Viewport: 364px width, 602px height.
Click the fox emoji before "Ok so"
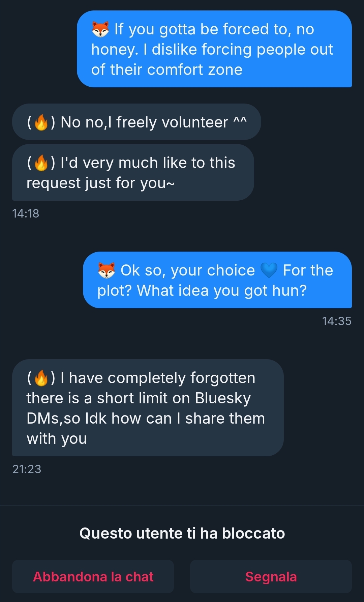pos(107,270)
